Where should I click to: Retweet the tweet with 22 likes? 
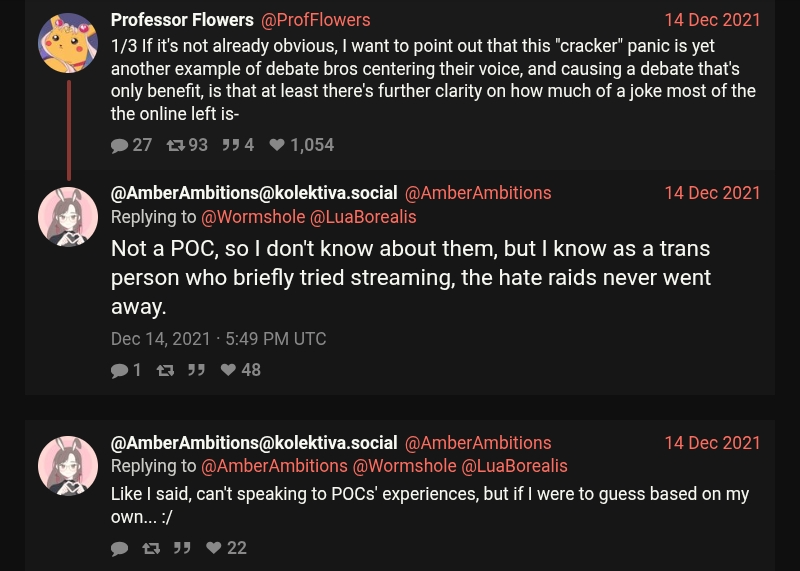click(151, 549)
